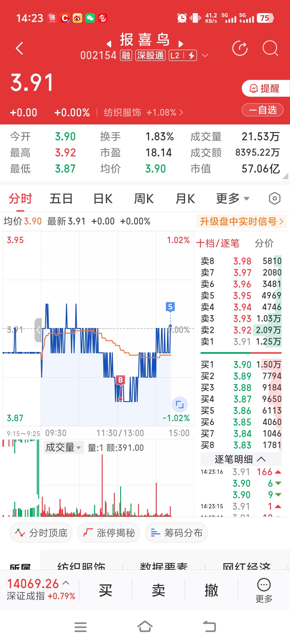Screen dimensions: 290x644
Task: Expand stock header dropdown chevron
Action: [x=205, y=55]
